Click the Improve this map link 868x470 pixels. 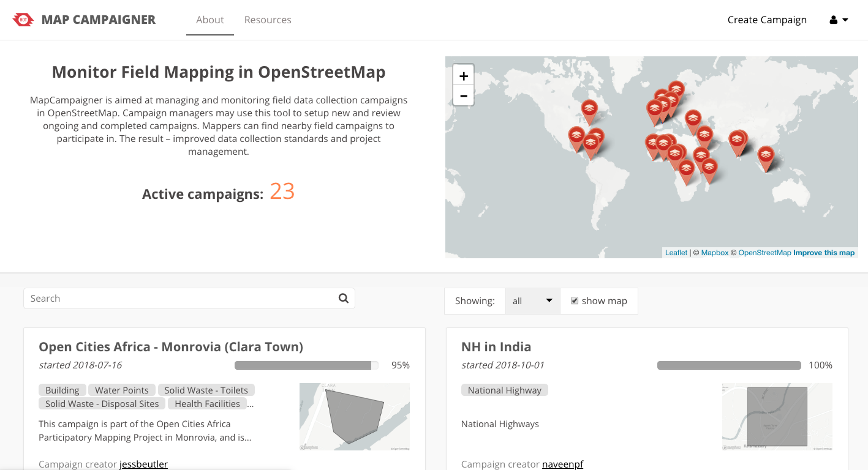point(823,253)
